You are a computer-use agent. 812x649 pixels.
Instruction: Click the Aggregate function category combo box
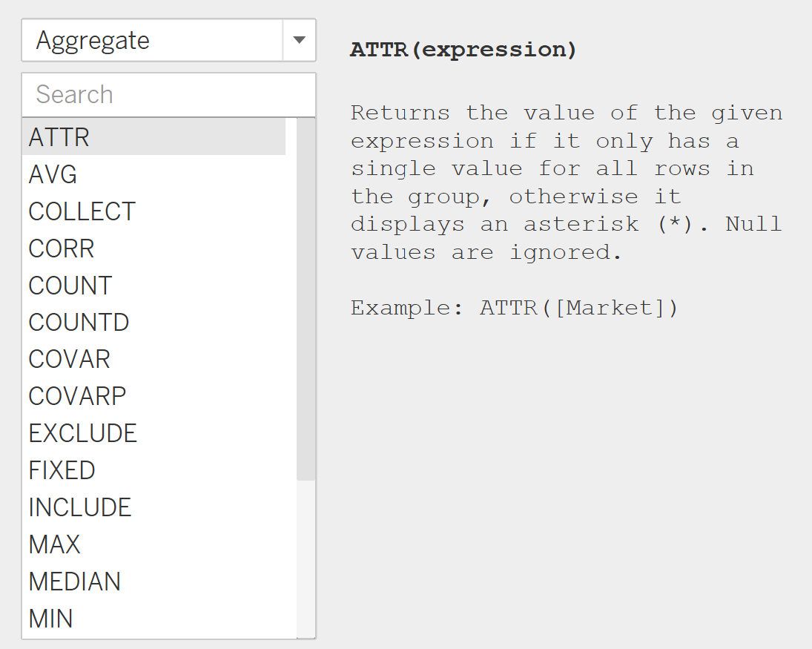pos(152,40)
